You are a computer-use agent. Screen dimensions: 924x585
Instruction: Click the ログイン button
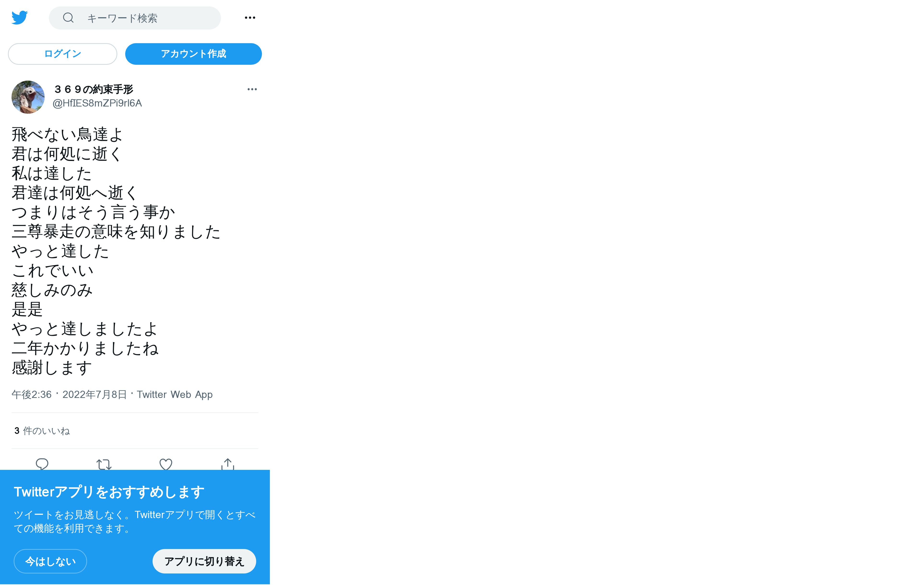coord(63,54)
